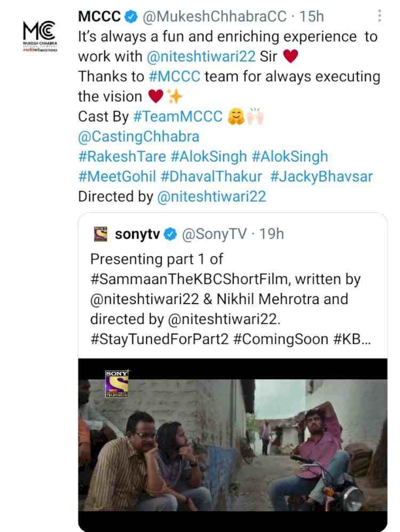Click the MCCC profile avatar logo

pyautogui.click(x=39, y=36)
